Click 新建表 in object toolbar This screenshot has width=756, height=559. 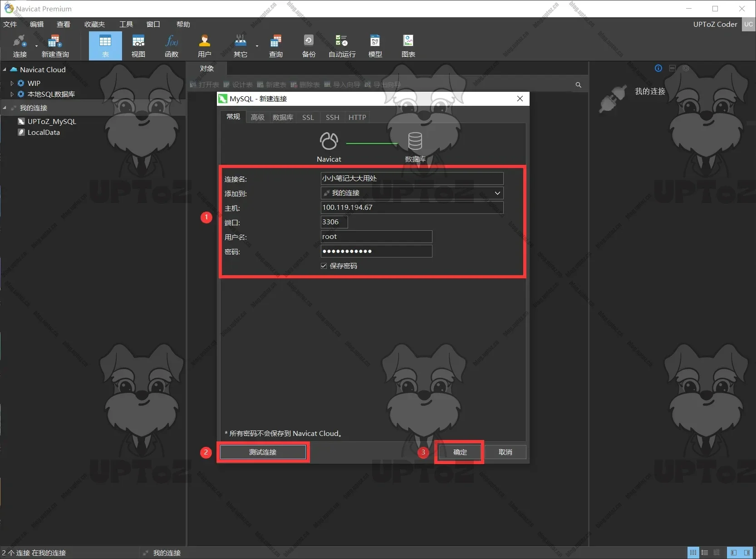(x=271, y=85)
